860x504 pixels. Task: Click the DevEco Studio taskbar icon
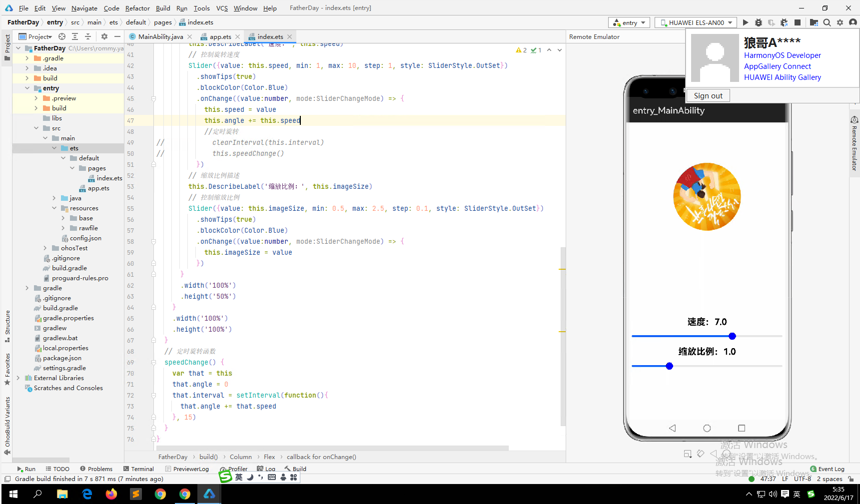(x=209, y=494)
